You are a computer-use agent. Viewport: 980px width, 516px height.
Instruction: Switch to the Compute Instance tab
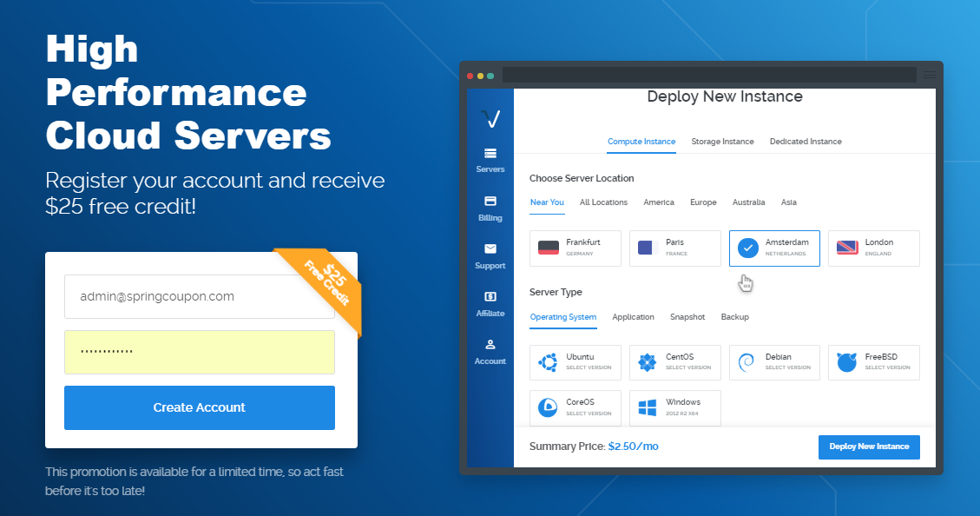tap(641, 142)
